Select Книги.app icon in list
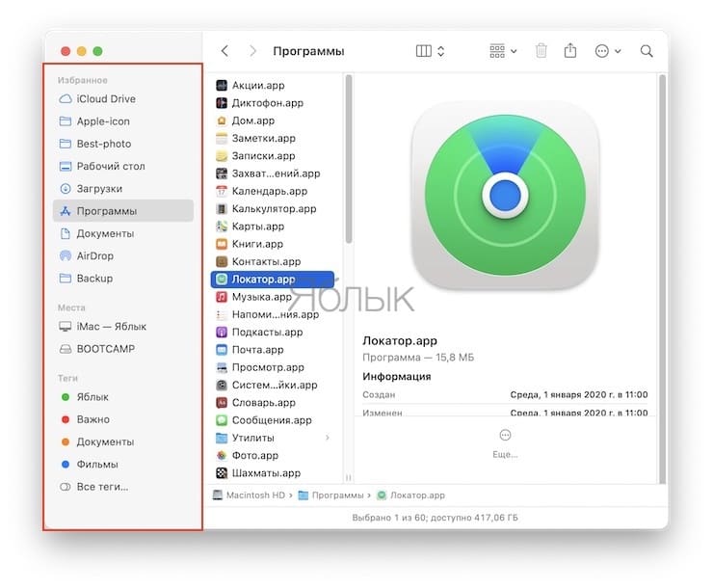713x588 pixels. pyautogui.click(x=222, y=244)
